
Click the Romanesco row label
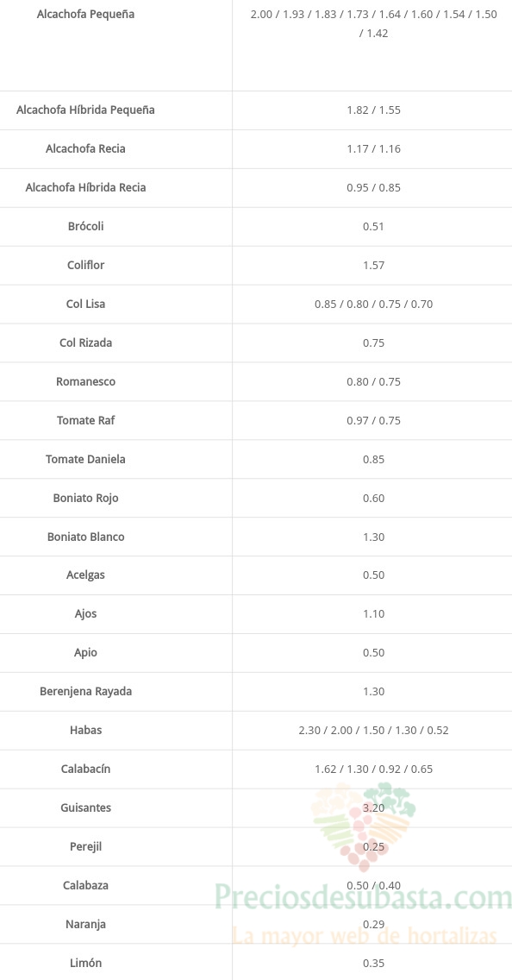(x=85, y=381)
